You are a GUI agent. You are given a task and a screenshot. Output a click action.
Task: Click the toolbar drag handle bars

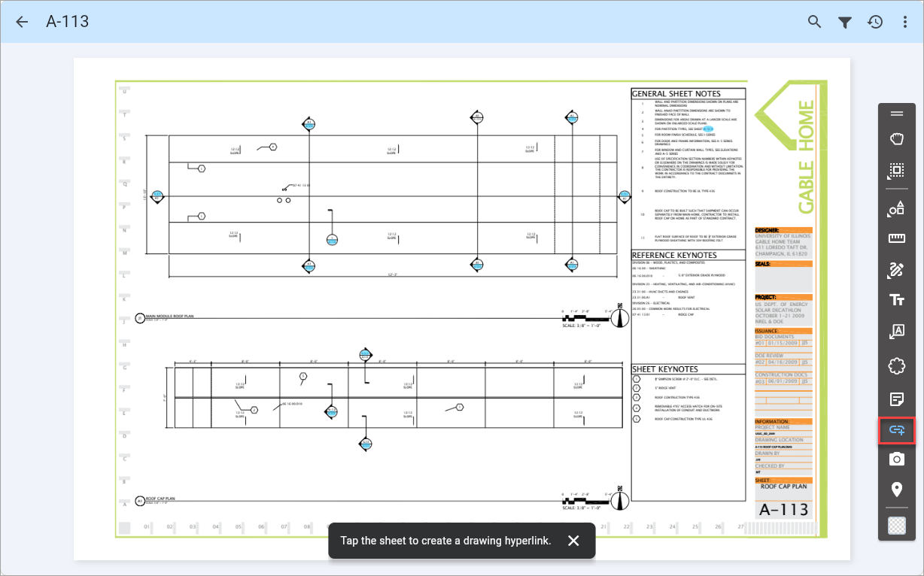[896, 114]
